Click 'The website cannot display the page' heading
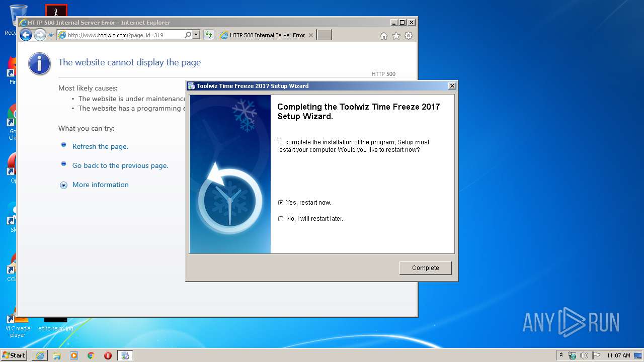The height and width of the screenshot is (362, 644). pos(129,62)
